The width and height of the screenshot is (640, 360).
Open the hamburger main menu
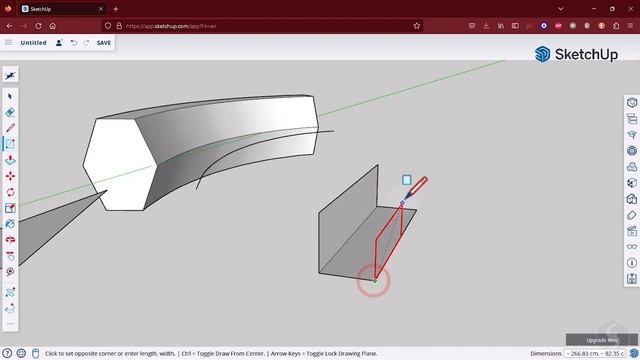[8, 42]
